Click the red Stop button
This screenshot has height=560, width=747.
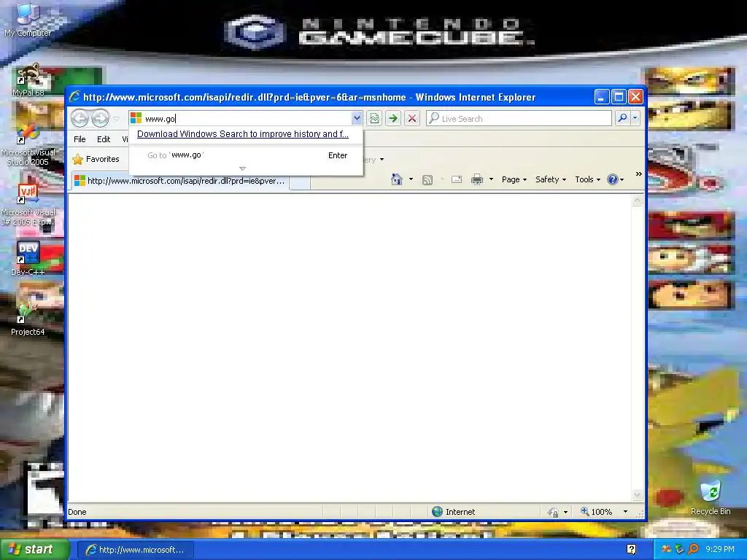coord(412,119)
